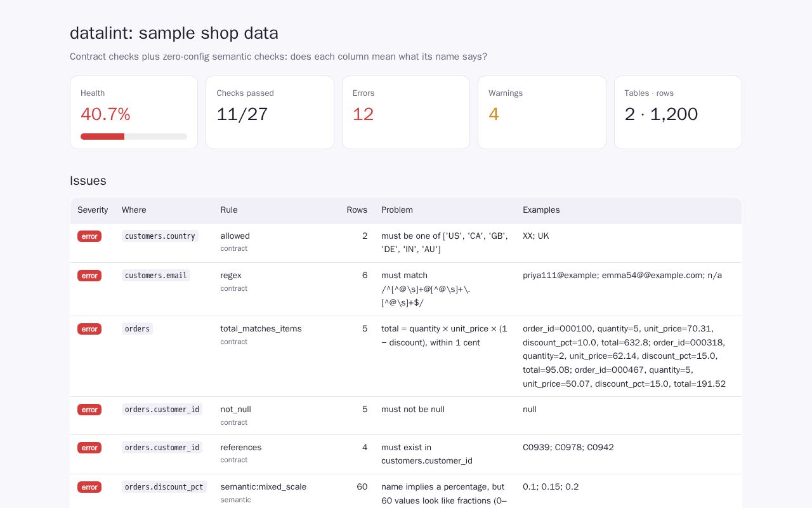Click 'must exist in customers.customer_id' problem text
The image size is (812, 508).
(x=427, y=454)
